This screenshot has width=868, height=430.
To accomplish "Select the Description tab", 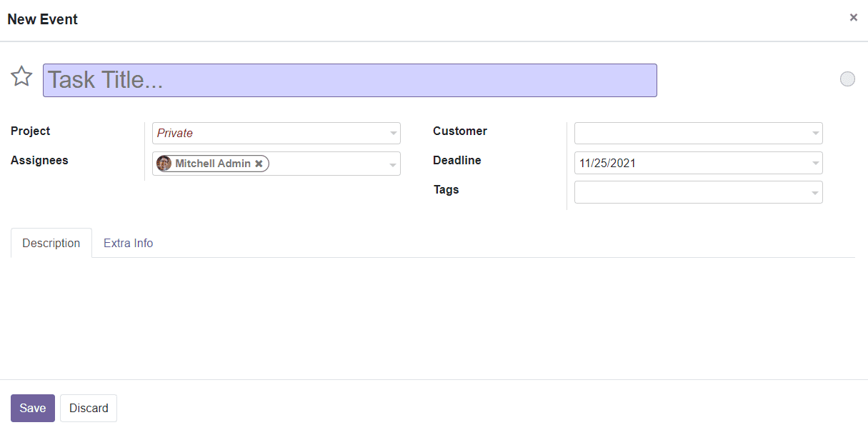I will point(51,243).
